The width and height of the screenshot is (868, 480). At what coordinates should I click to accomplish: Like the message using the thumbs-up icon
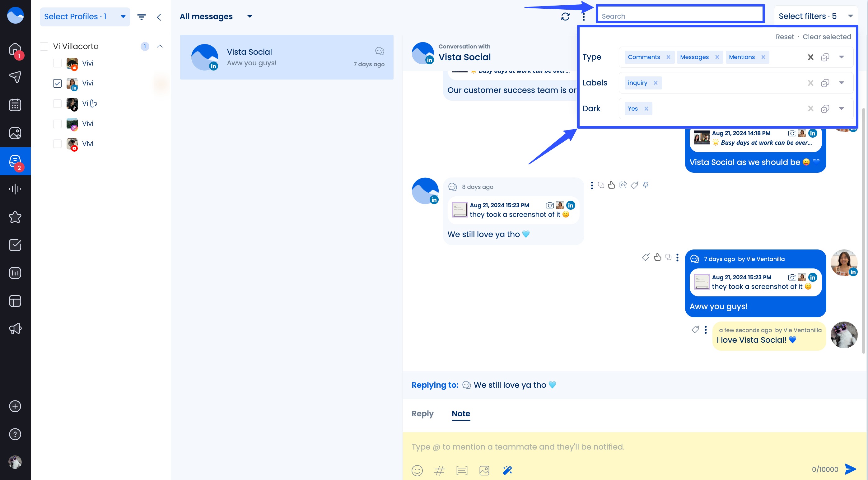(612, 185)
